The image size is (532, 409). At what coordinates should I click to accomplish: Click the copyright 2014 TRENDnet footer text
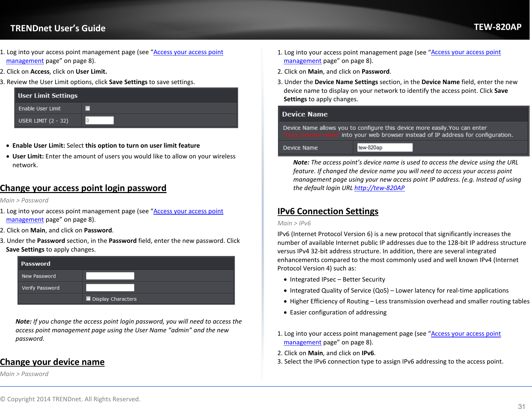point(70,399)
